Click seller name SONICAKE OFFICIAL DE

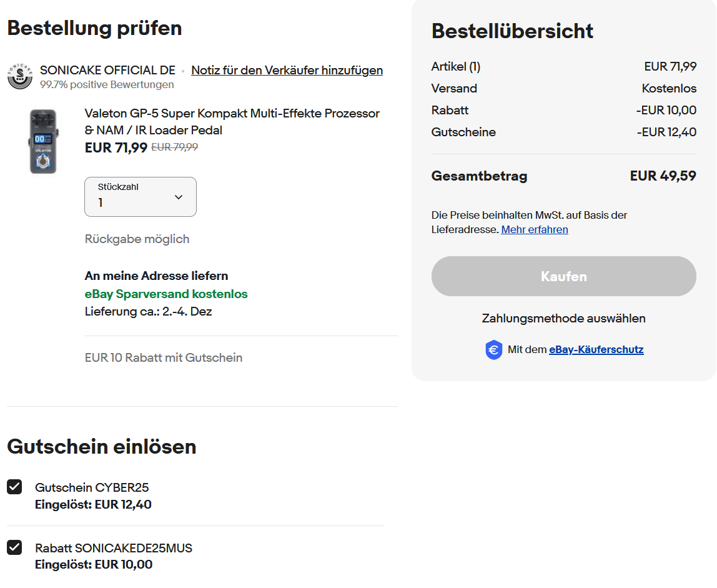click(x=107, y=70)
